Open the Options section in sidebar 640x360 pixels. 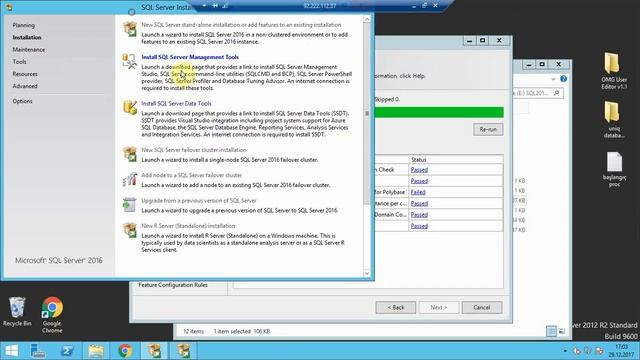(x=22, y=101)
